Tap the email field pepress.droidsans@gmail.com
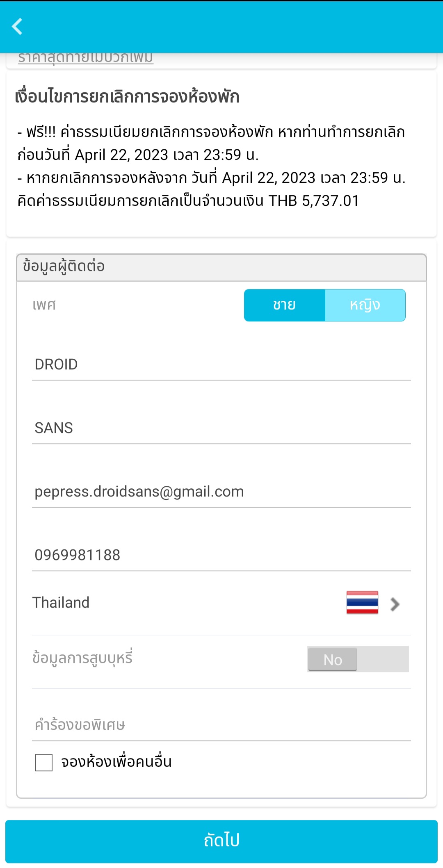443x868 pixels. tap(221, 492)
